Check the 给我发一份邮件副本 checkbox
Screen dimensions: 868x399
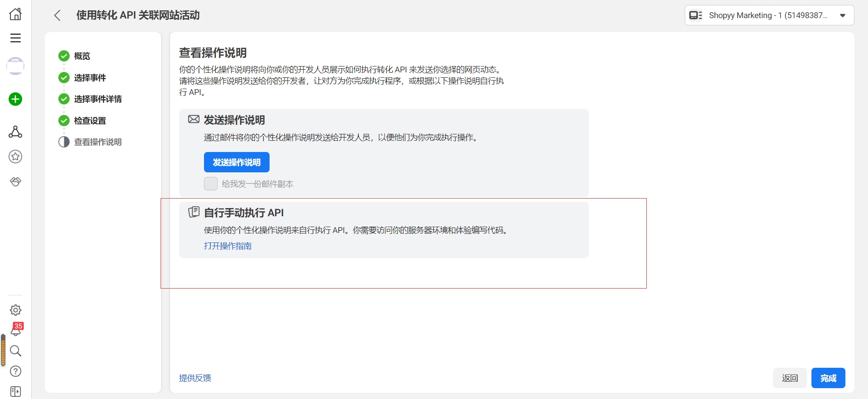pos(211,184)
